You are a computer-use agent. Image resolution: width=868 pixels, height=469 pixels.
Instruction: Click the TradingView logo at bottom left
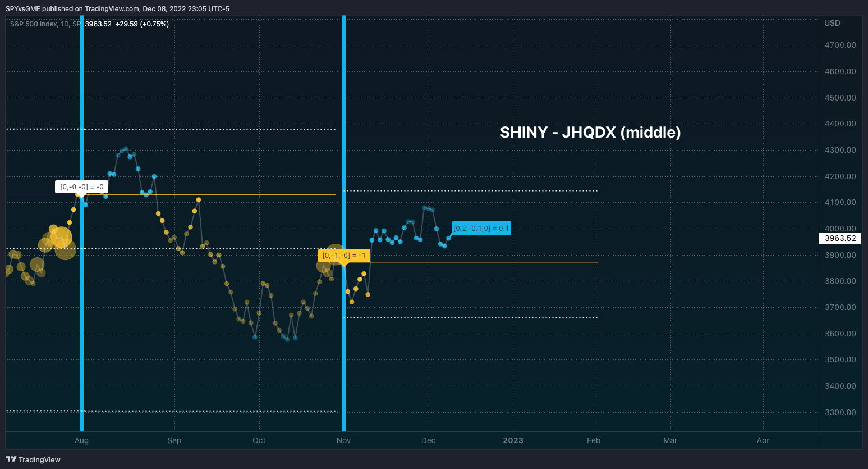pos(33,459)
